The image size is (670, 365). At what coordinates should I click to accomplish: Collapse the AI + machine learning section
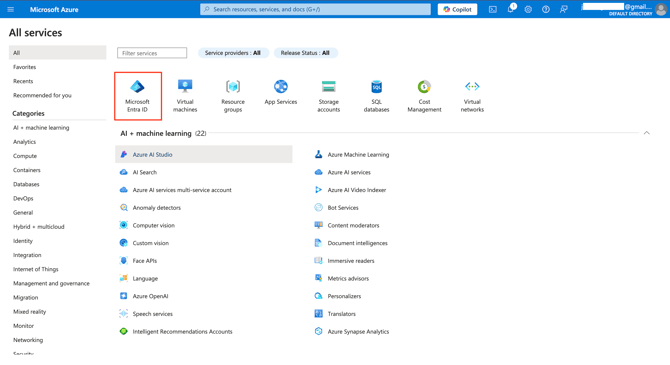(646, 133)
